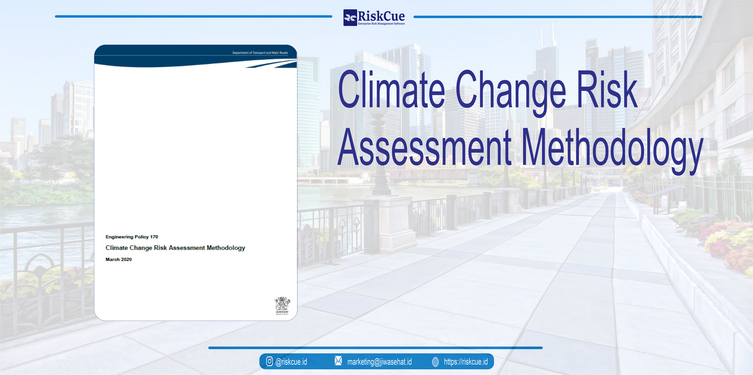The width and height of the screenshot is (753, 375).
Task: Click the Queensland crest on document cover
Action: [x=282, y=305]
